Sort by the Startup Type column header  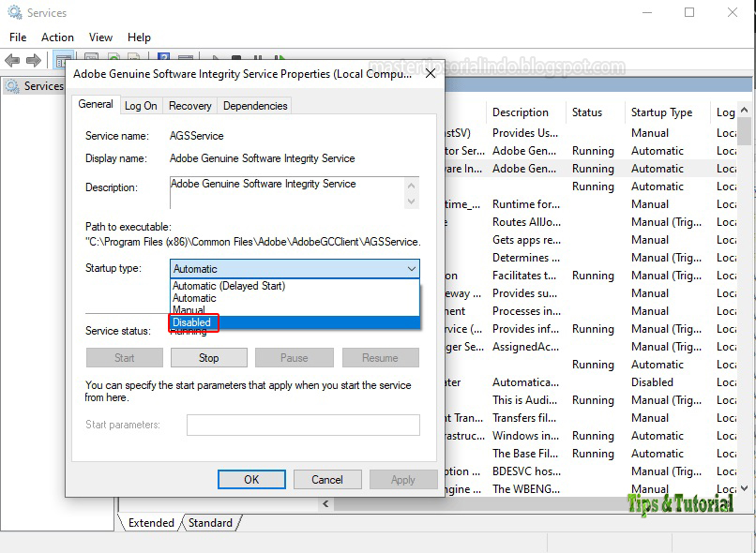point(668,112)
